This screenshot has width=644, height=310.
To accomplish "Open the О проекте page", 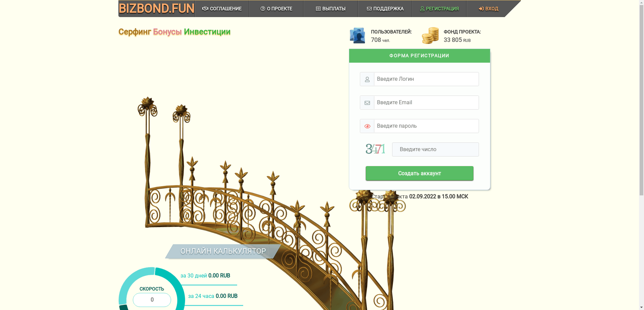I will tap(276, 9).
